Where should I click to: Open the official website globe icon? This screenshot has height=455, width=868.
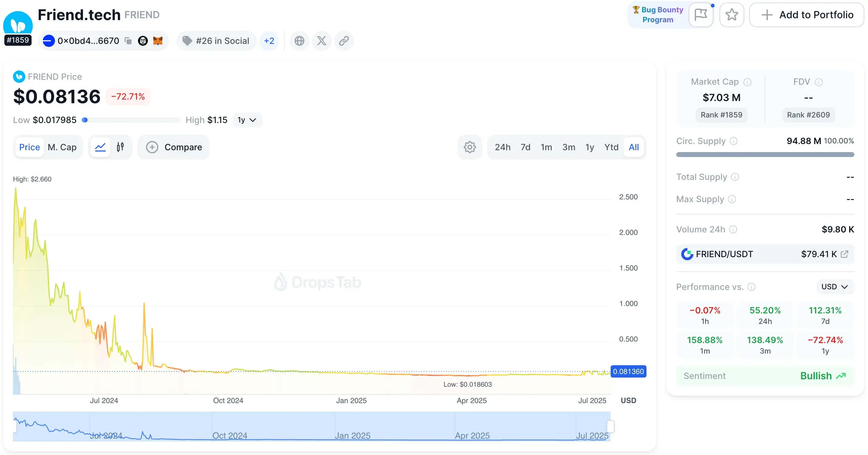click(x=299, y=41)
